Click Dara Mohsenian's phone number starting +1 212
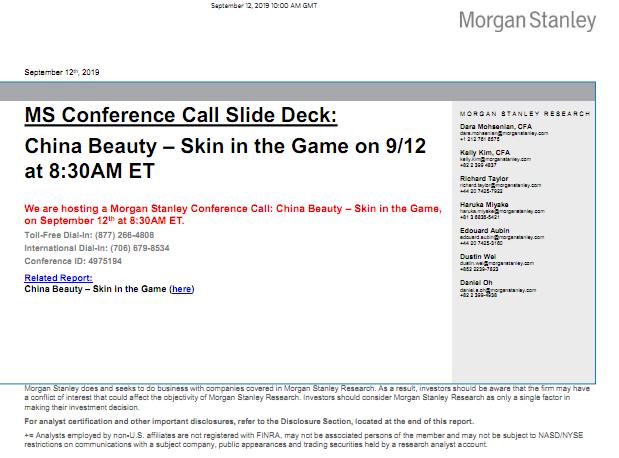619x458 pixels. (480, 139)
